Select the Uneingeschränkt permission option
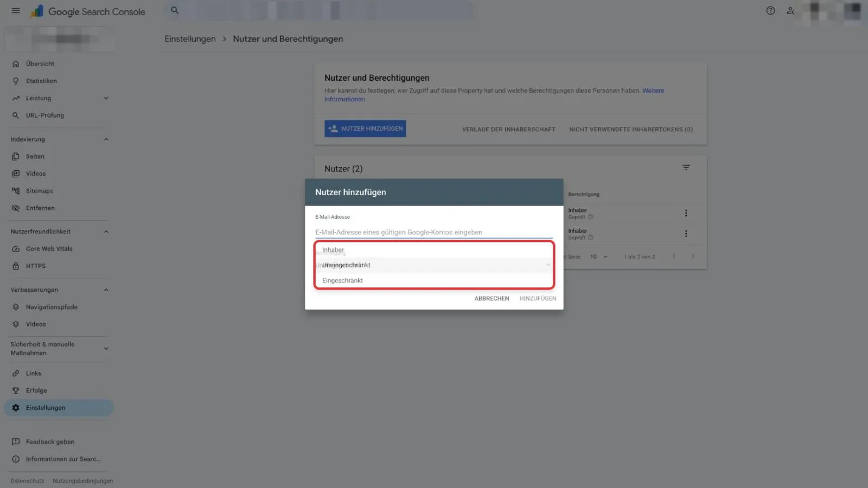 click(x=434, y=265)
